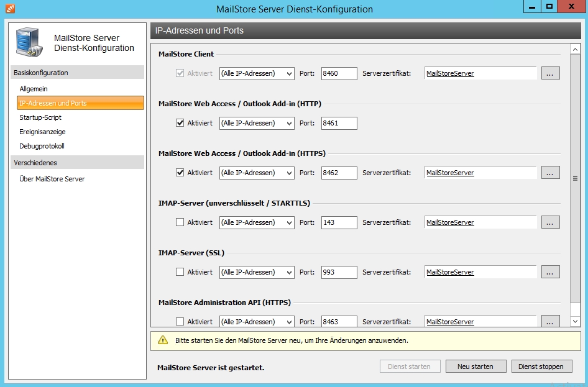Click the Web Access / Outlook Add-in (HTTP) heading
588x387 pixels.
tap(240, 104)
